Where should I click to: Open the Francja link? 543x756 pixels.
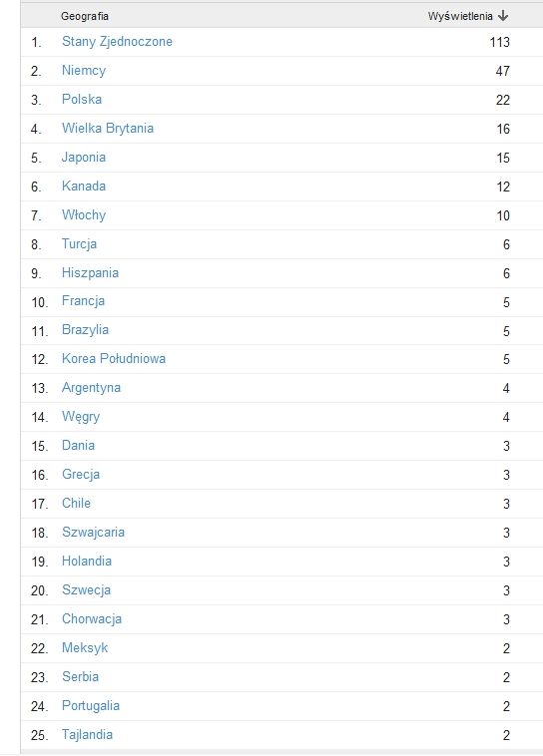[83, 301]
